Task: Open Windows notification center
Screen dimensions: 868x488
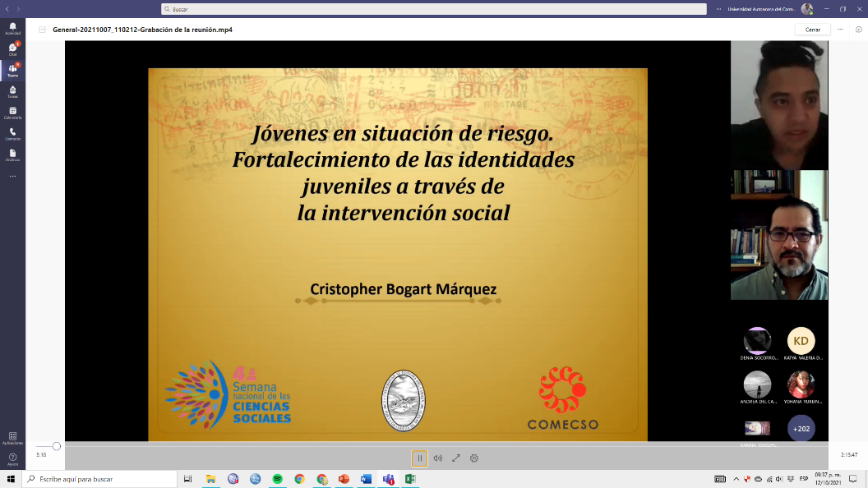Action: pyautogui.click(x=853, y=479)
